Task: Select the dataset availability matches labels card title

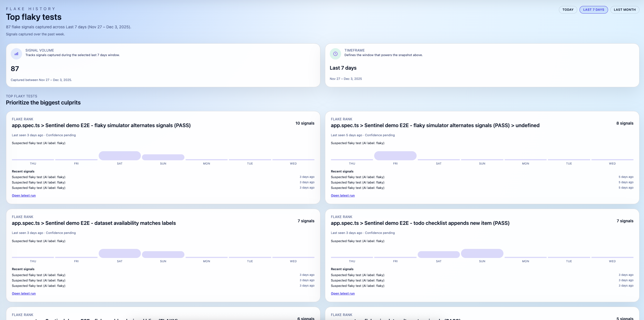Action: point(94,223)
